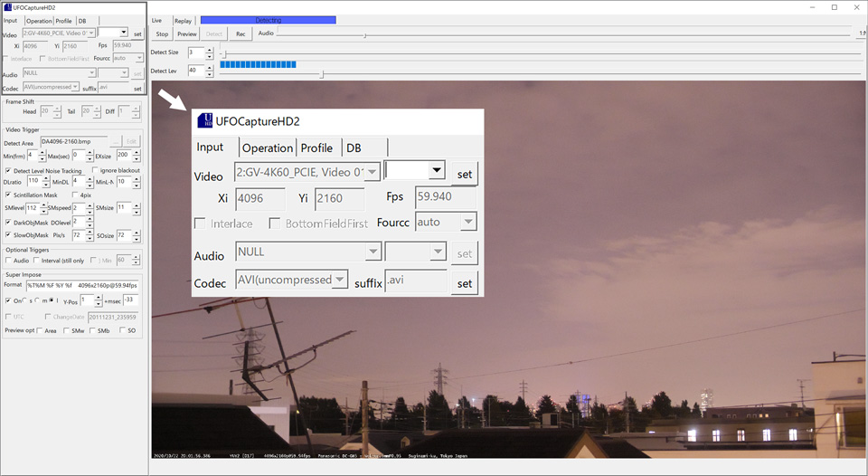
Task: Select the Live tab
Action: coord(157,21)
